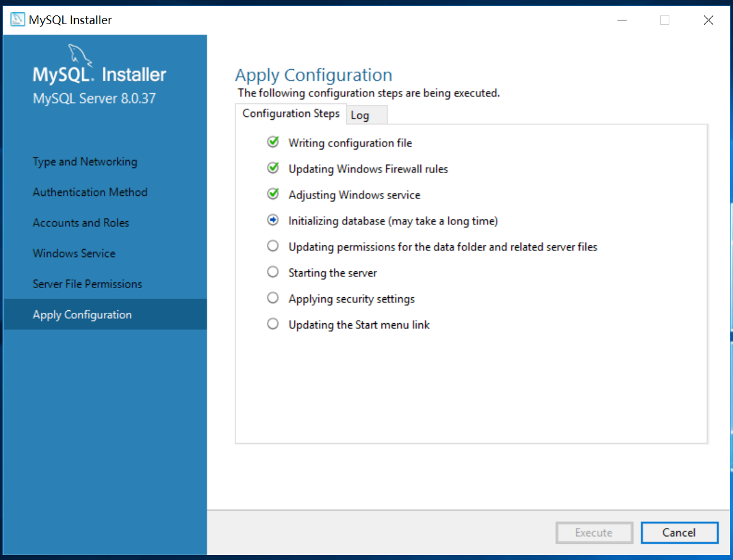The height and width of the screenshot is (560, 733).
Task: Go to Authentication Method step
Action: (90, 192)
